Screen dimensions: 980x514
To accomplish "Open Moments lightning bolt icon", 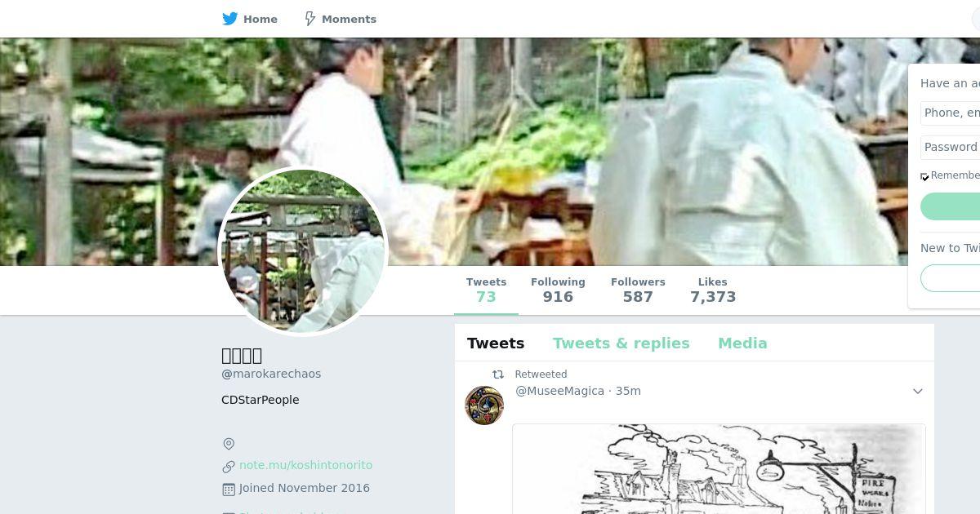I will click(310, 19).
